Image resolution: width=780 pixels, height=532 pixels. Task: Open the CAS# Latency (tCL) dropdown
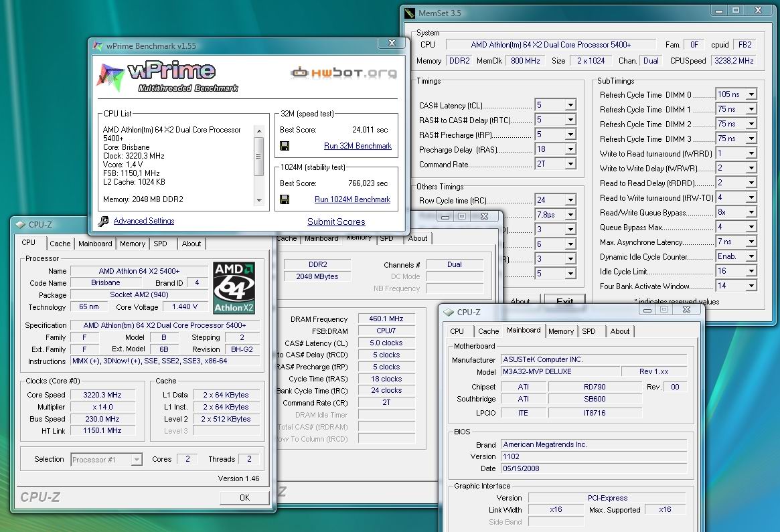(x=570, y=105)
